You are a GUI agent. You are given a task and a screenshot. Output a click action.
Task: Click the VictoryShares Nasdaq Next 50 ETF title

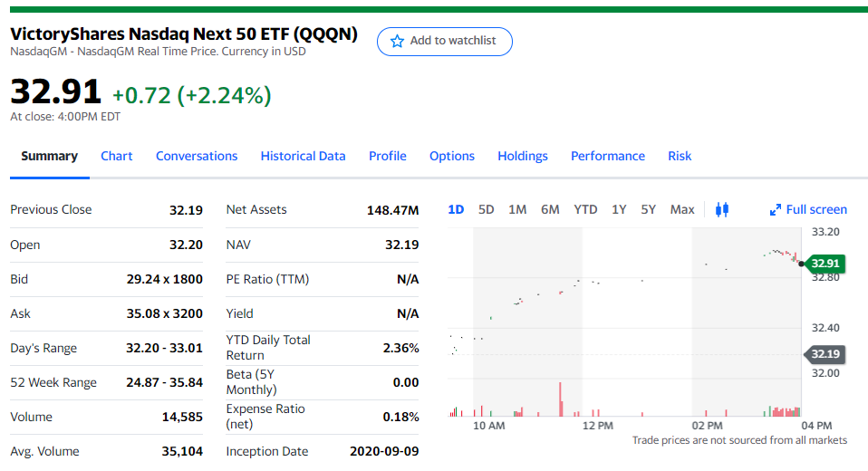(184, 34)
